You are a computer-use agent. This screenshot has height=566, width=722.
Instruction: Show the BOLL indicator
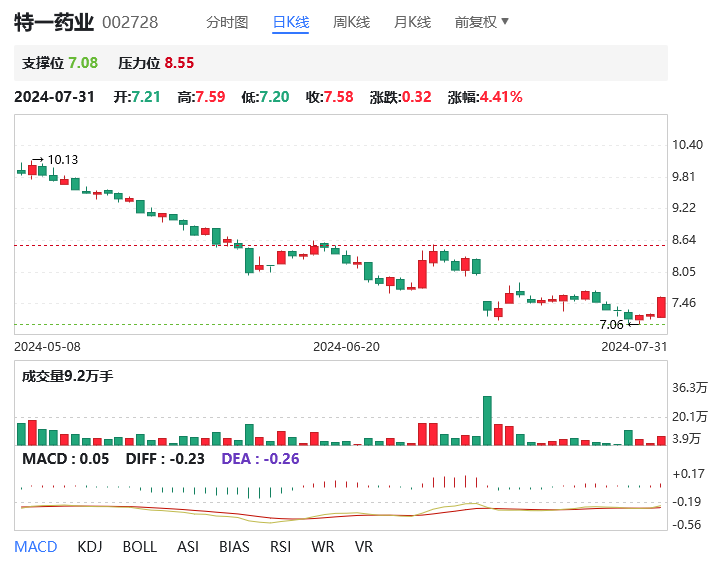pos(140,547)
